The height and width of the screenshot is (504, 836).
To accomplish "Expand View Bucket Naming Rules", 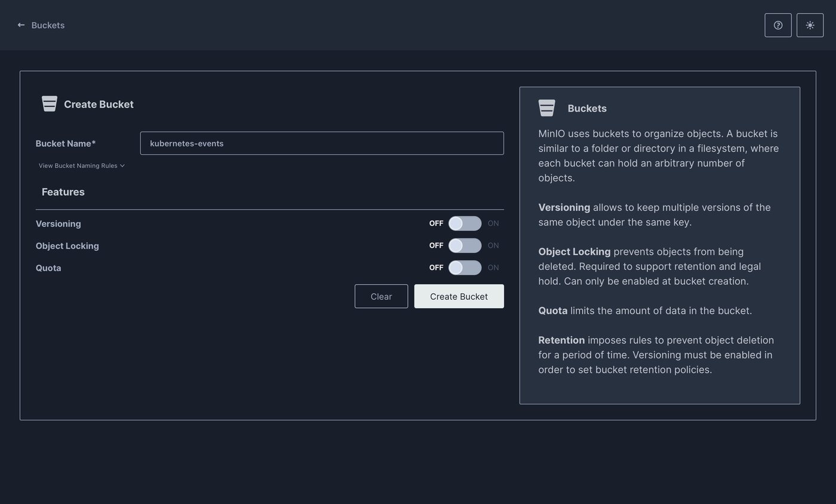I will [x=78, y=166].
